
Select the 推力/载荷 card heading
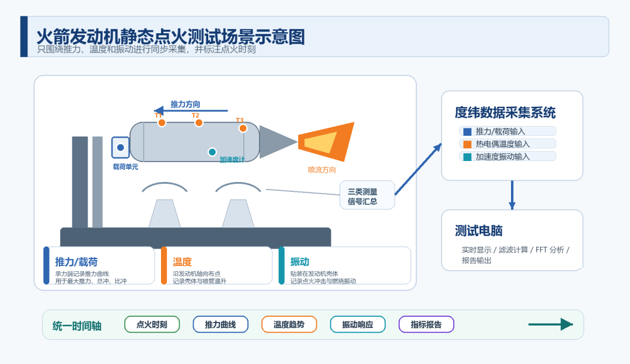point(76,262)
